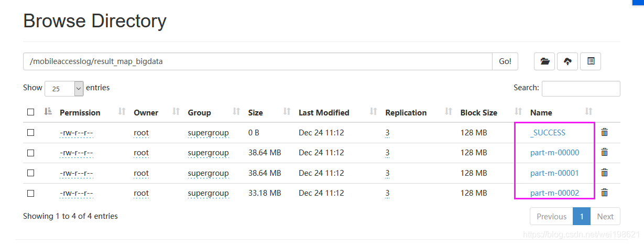Click supergroup in the part-m-00001 row
Viewport: 644px width, 244px height.
tap(208, 173)
